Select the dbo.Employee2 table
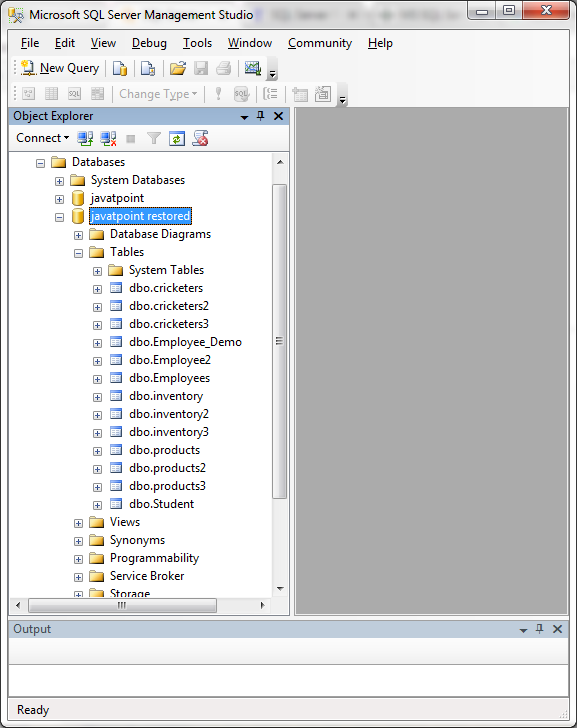This screenshot has height=728, width=577. pos(170,360)
